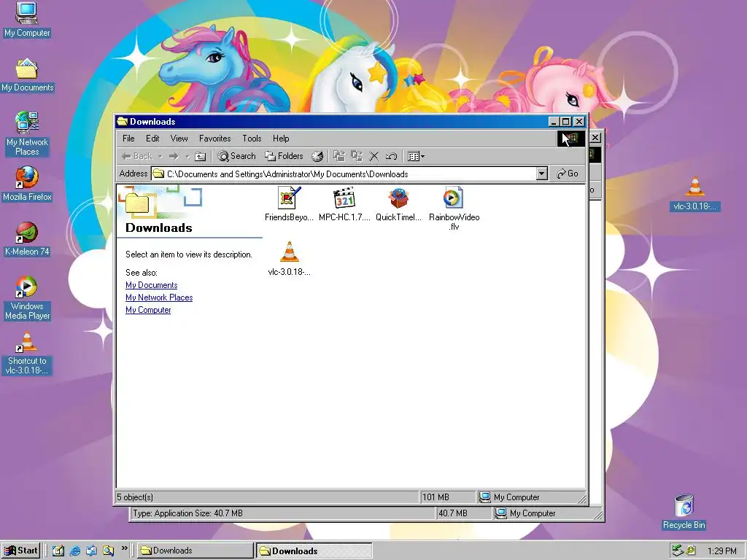
Task: Select Recycle Bin on desktop
Action: click(x=684, y=512)
